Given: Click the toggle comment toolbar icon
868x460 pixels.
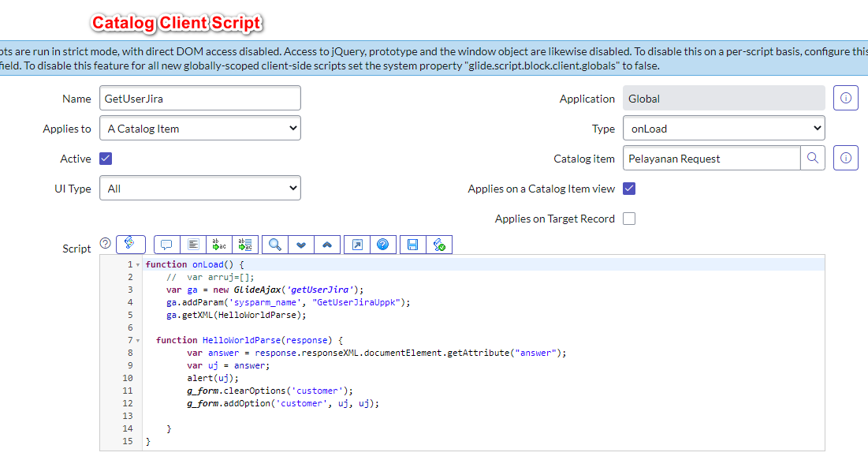Looking at the screenshot, I should coord(166,245).
